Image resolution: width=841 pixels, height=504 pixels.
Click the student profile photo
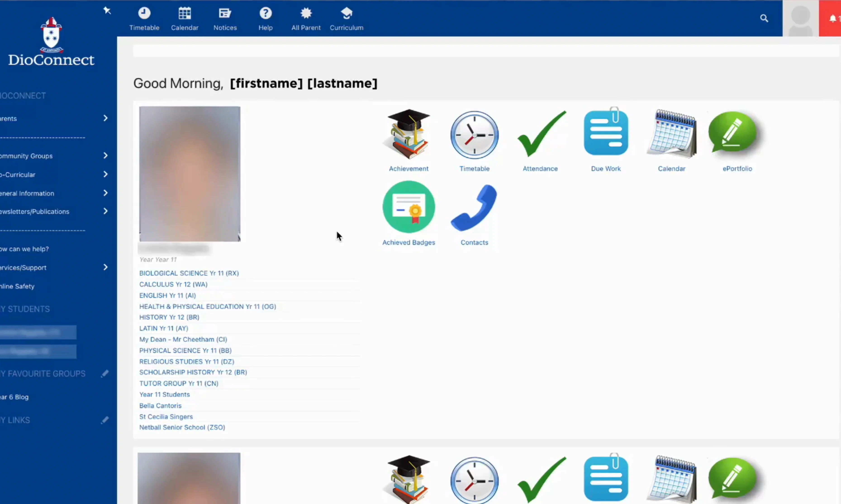(x=189, y=174)
